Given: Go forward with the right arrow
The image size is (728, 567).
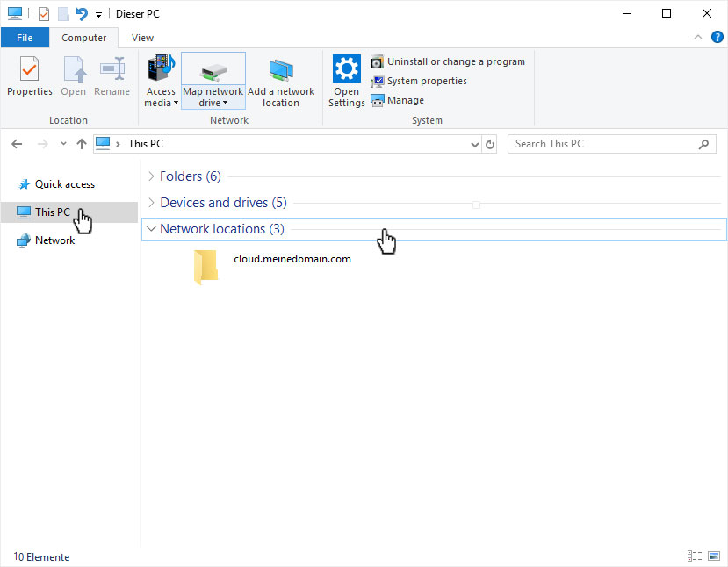Looking at the screenshot, I should [43, 144].
